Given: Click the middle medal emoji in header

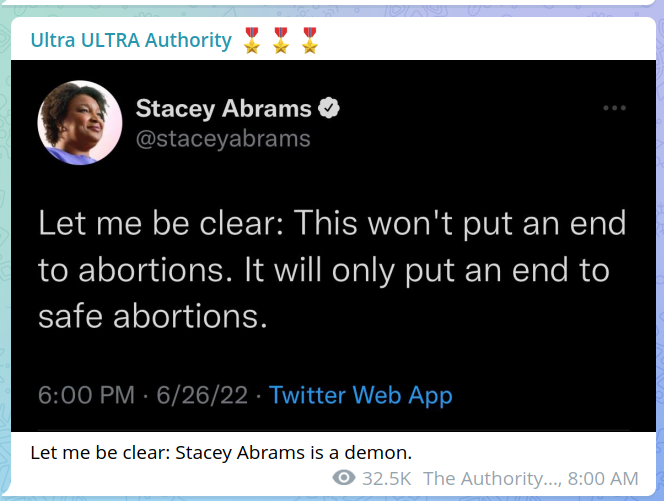Looking at the screenshot, I should coord(280,42).
